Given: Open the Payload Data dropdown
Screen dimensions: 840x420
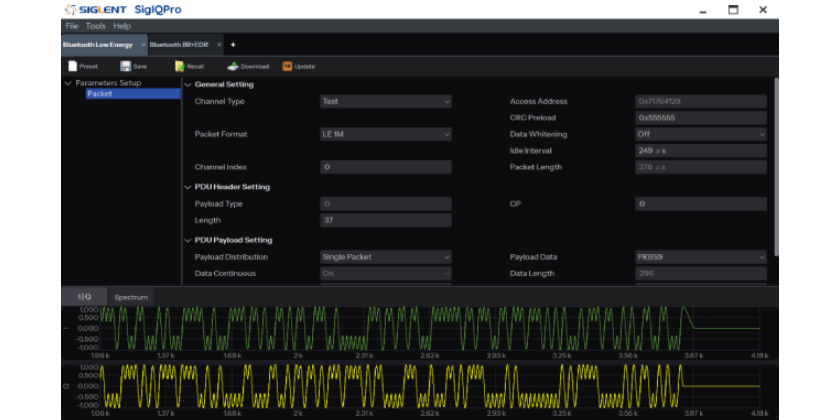Looking at the screenshot, I should pos(700,257).
